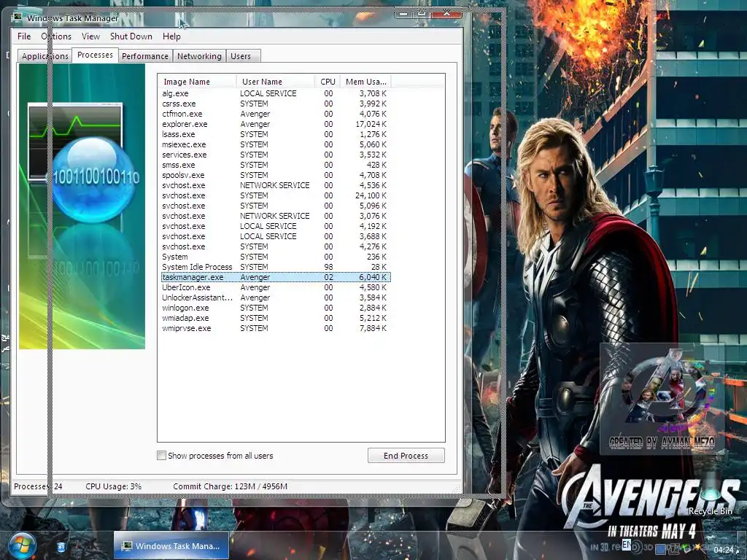Open the Windows Start orb
The width and height of the screenshot is (747, 560).
[23, 545]
